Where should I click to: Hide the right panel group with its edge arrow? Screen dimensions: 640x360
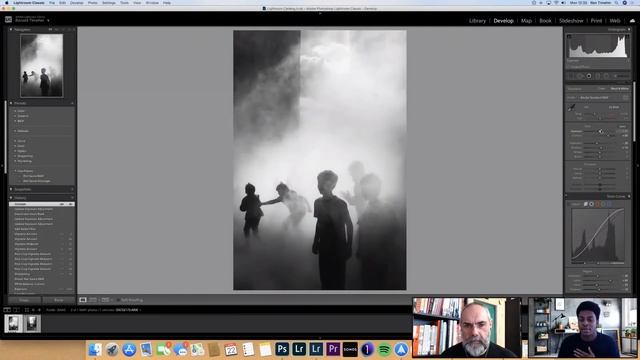coord(638,166)
